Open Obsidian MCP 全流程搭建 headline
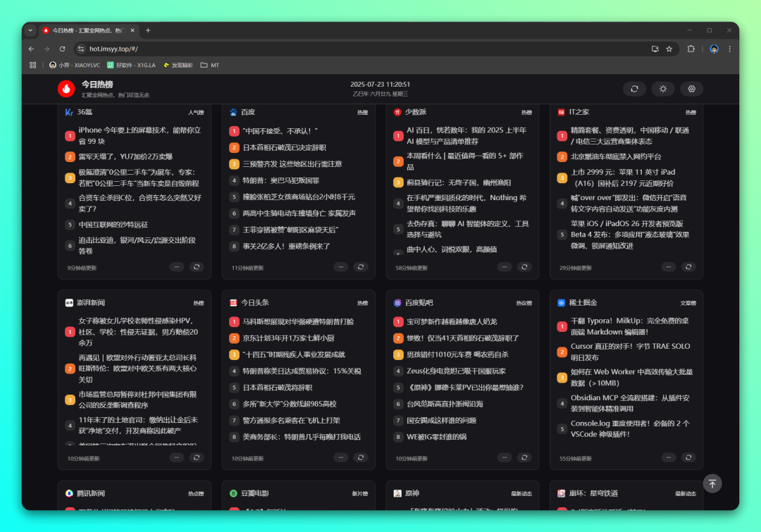The image size is (761, 532). (631, 403)
